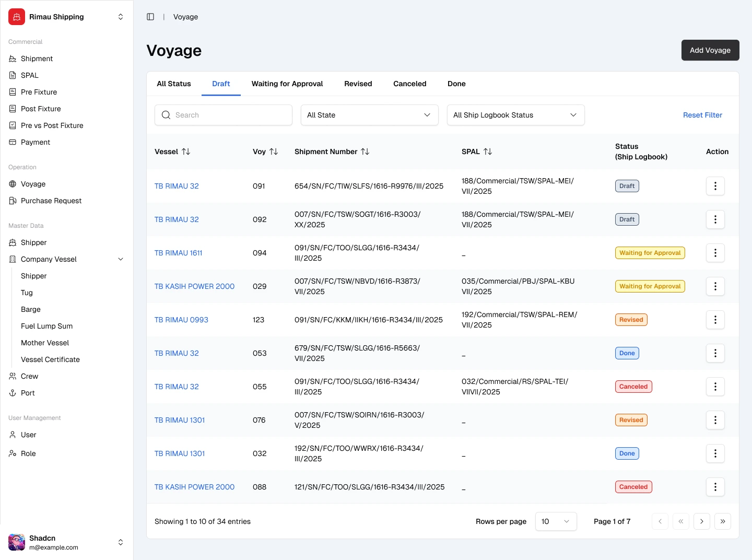Image resolution: width=752 pixels, height=560 pixels.
Task: Go to next page arrow
Action: coord(701,521)
